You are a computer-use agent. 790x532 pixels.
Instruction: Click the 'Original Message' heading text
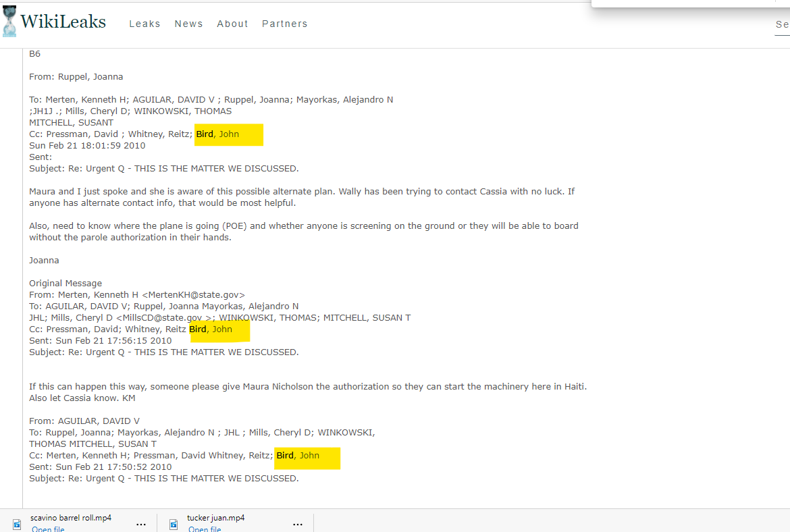point(65,283)
